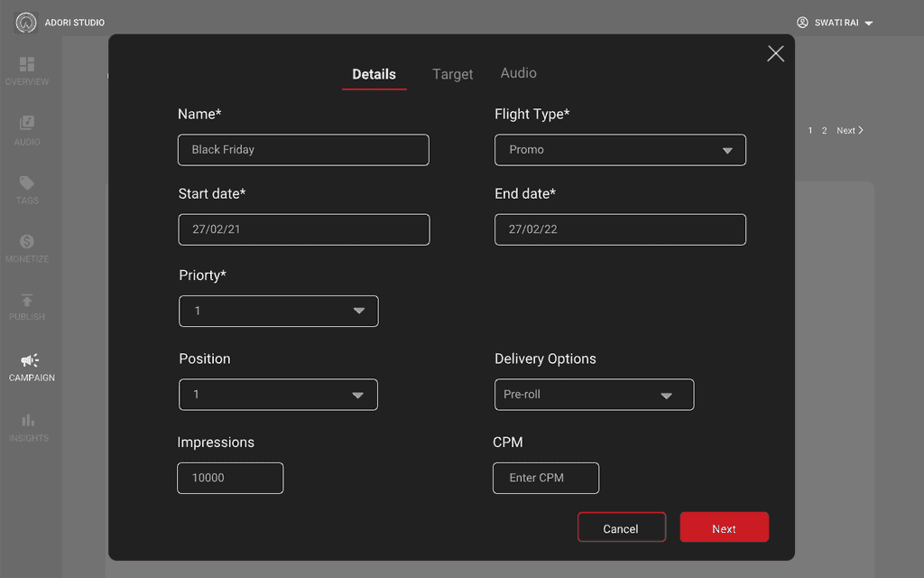Go to page 1 in pagination
Image resolution: width=924 pixels, height=578 pixels.
[x=810, y=130]
